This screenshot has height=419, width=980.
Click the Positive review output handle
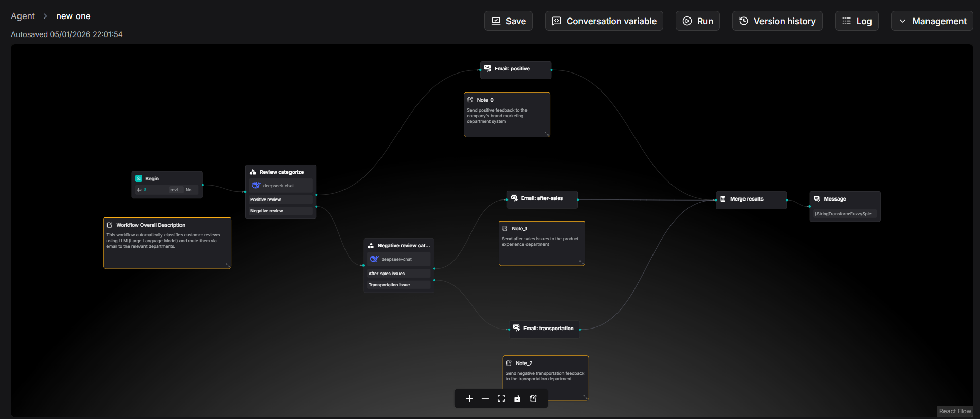(316, 195)
